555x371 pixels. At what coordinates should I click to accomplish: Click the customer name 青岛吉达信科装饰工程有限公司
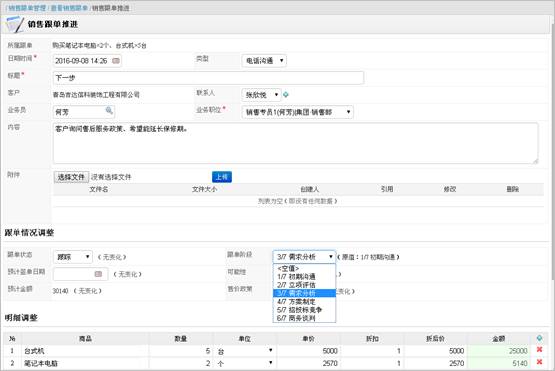[96, 95]
